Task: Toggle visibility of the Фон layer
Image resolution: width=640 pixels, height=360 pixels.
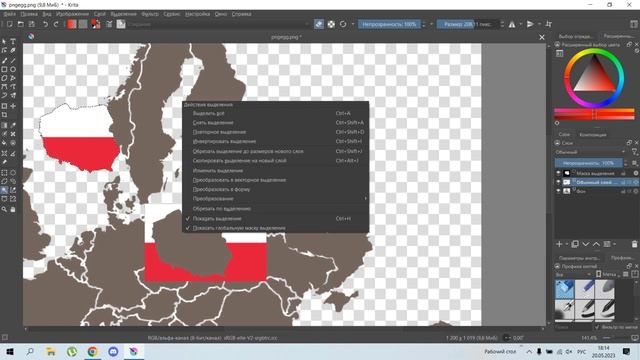Action: (558, 191)
